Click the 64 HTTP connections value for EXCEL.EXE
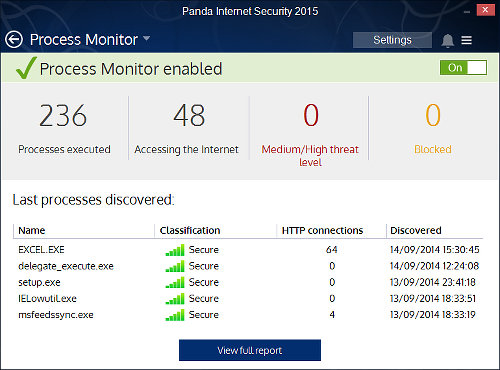 point(332,250)
